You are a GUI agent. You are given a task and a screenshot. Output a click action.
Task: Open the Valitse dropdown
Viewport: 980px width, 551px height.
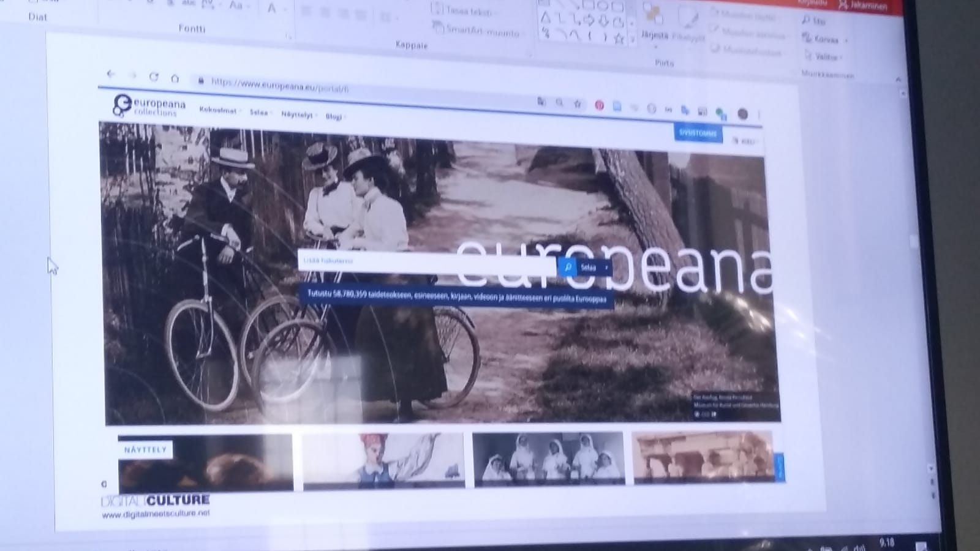point(824,57)
